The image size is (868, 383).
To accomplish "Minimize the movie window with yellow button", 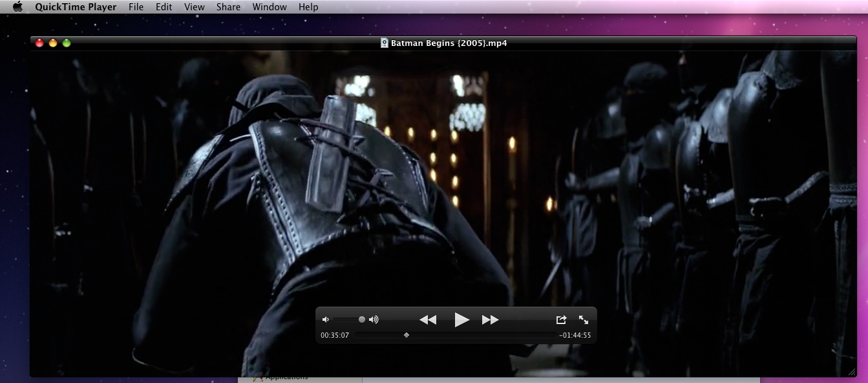I will point(53,43).
